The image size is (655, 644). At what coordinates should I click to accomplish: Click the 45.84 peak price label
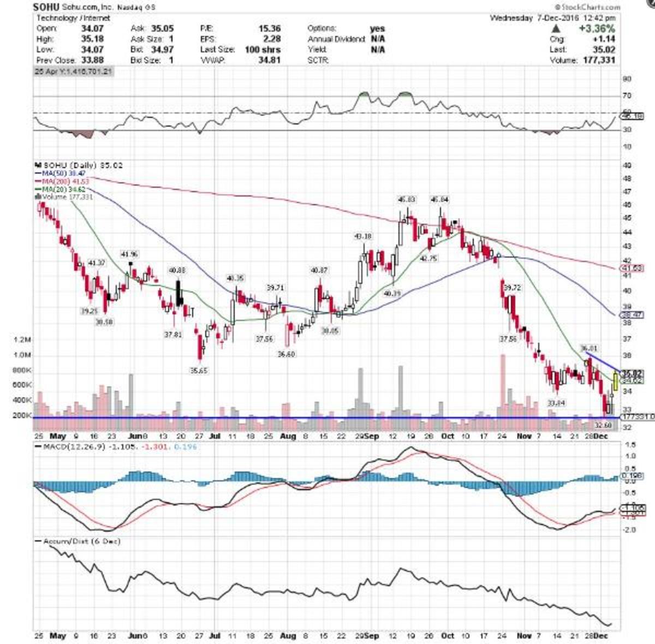439,200
